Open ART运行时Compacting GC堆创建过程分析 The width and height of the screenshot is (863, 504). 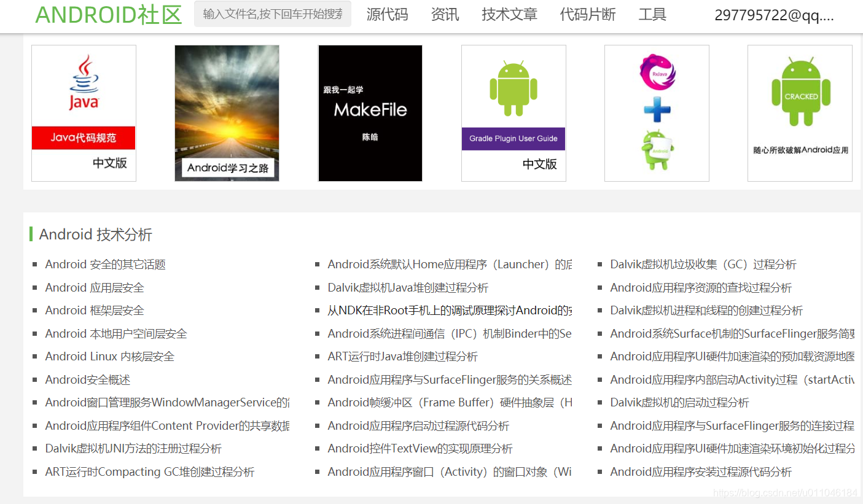pos(150,472)
